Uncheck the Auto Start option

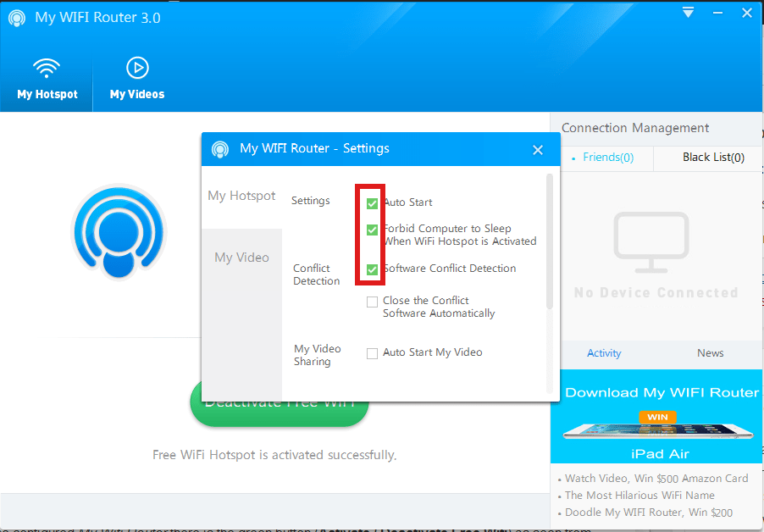click(372, 203)
